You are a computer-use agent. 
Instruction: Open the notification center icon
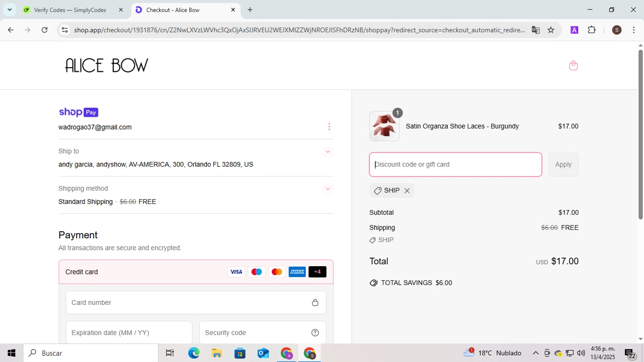pos(630,354)
